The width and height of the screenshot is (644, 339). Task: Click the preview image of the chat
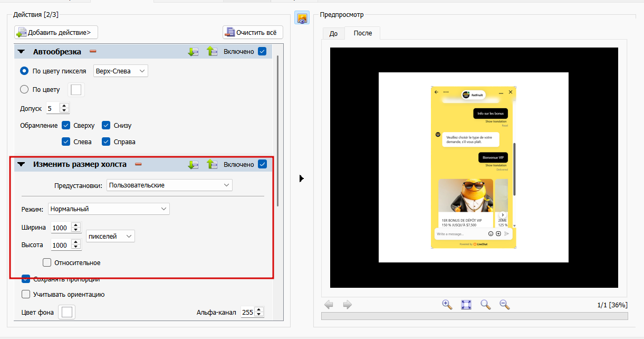tap(473, 167)
